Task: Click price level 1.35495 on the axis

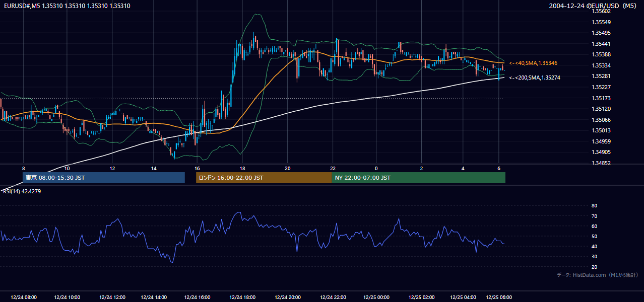Action: (x=601, y=33)
